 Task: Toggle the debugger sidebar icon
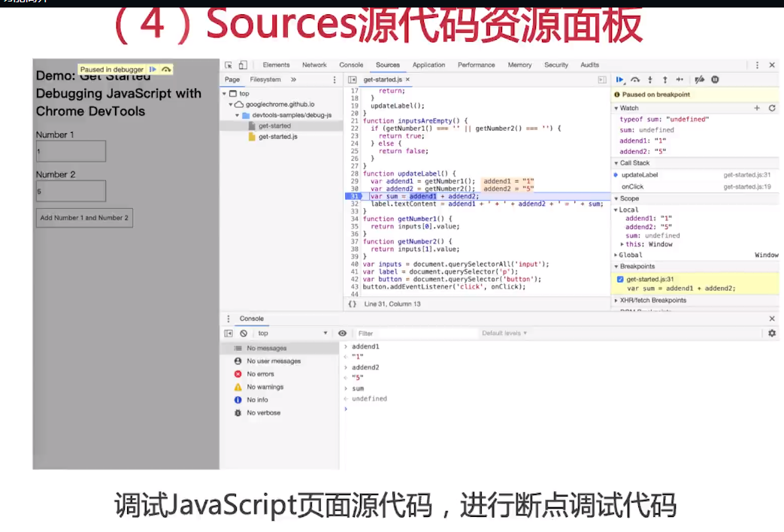(x=602, y=80)
